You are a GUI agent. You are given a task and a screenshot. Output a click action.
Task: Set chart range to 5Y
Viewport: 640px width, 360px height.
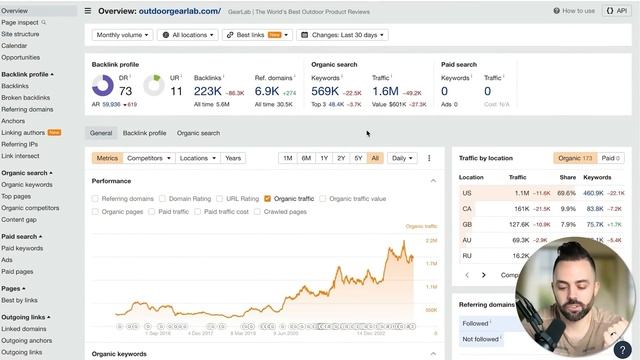[x=358, y=158]
